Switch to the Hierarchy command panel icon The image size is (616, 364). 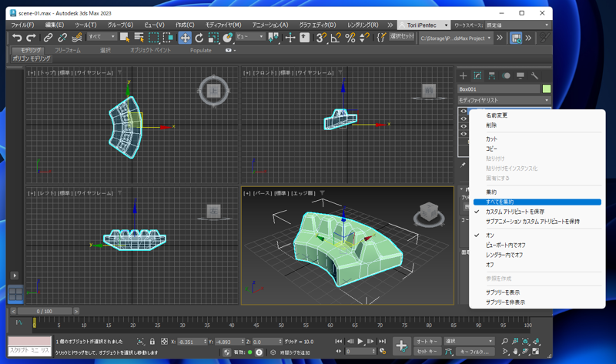point(491,75)
